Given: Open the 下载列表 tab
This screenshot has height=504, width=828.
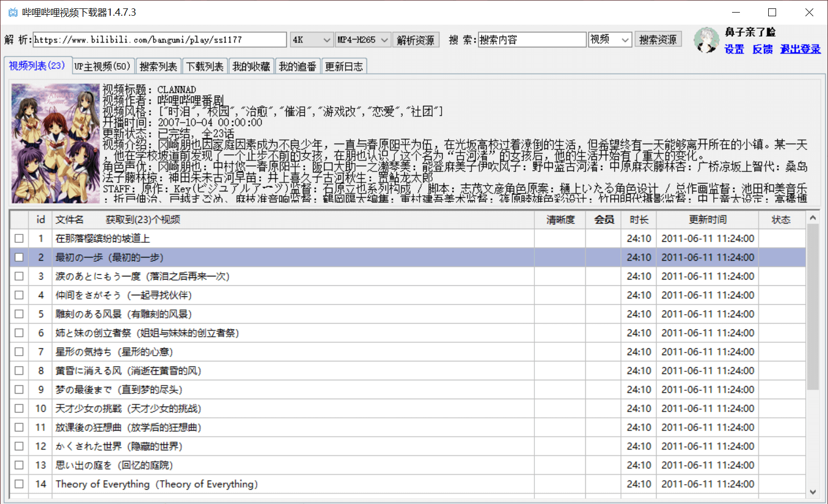Looking at the screenshot, I should 205,67.
